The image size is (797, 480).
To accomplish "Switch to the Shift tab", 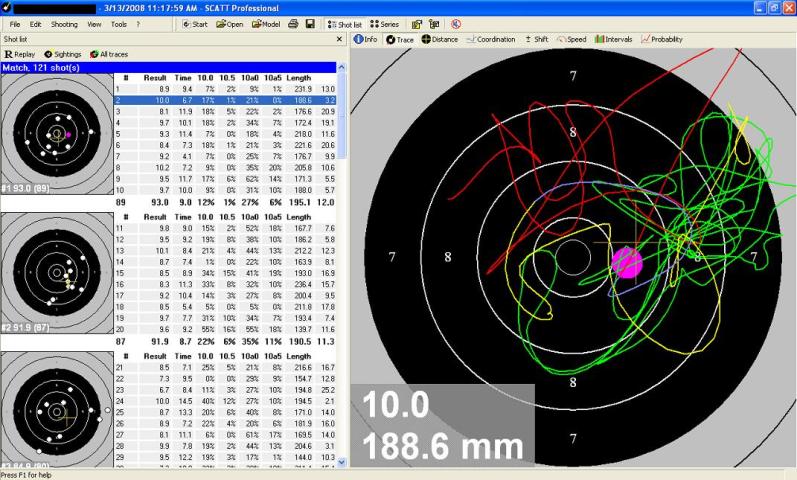I will (x=536, y=39).
